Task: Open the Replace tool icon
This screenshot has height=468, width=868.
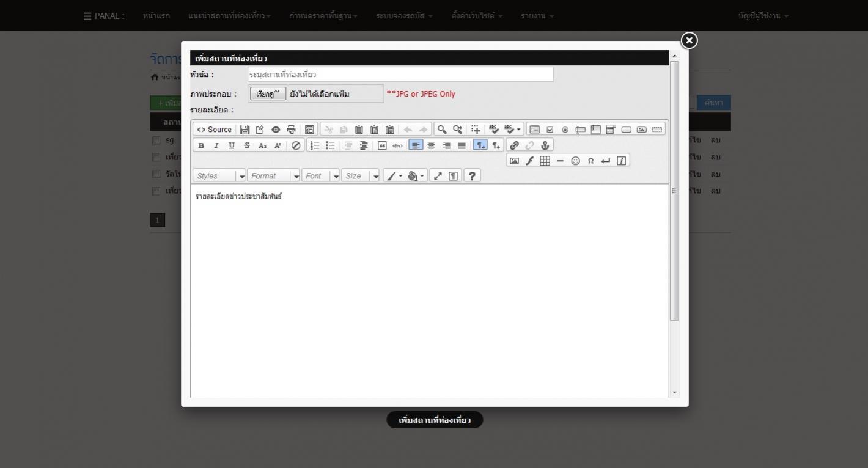Action: click(457, 130)
